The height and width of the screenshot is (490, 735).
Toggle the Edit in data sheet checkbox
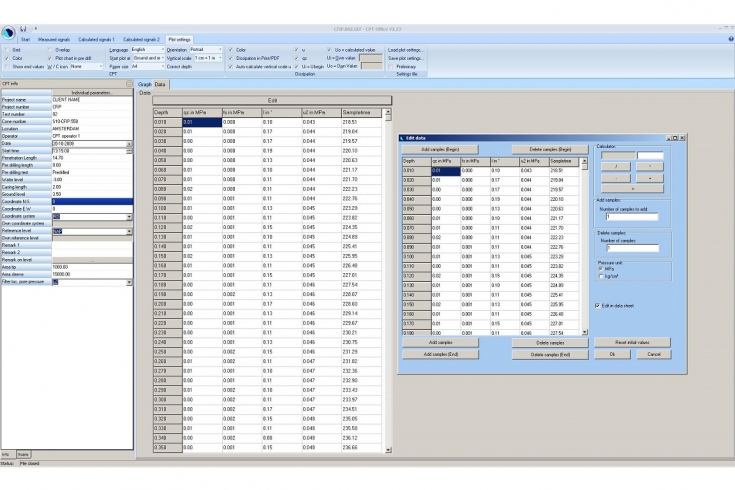click(x=598, y=305)
